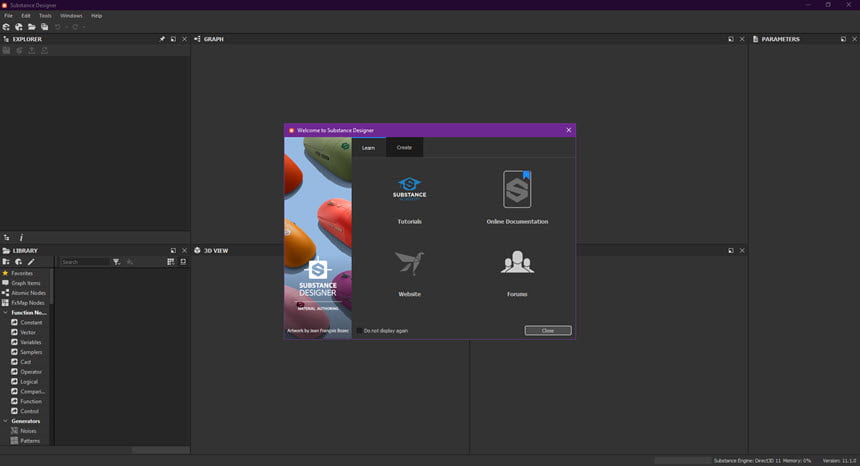Click the Library toolbar icon beside the pencil
860x466 pixels.
coord(19,262)
